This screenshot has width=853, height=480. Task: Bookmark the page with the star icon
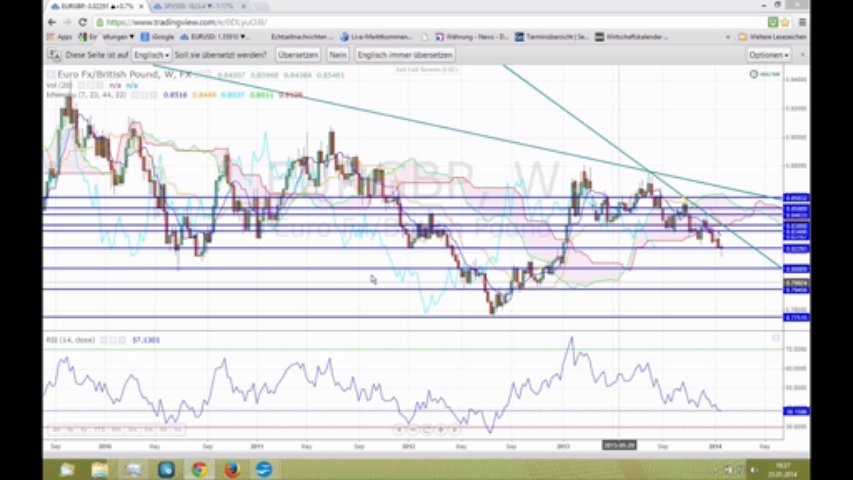[x=785, y=22]
